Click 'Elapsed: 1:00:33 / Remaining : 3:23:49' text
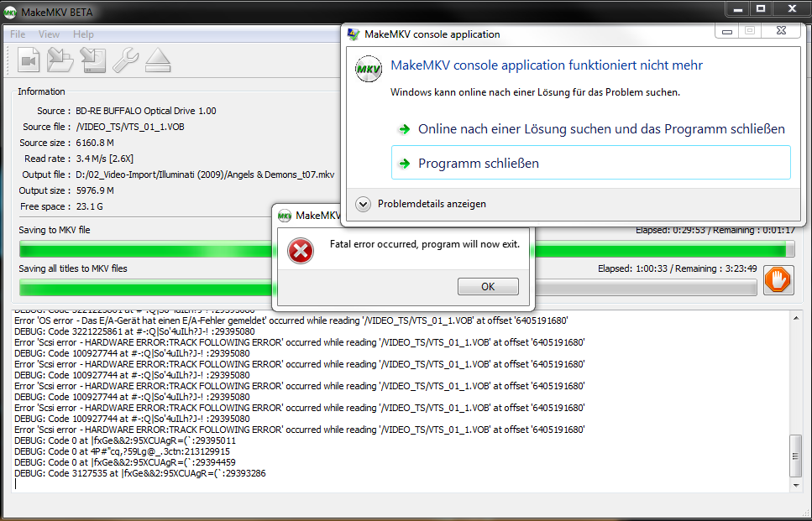Viewport: 812px width, 521px height. pyautogui.click(x=678, y=268)
